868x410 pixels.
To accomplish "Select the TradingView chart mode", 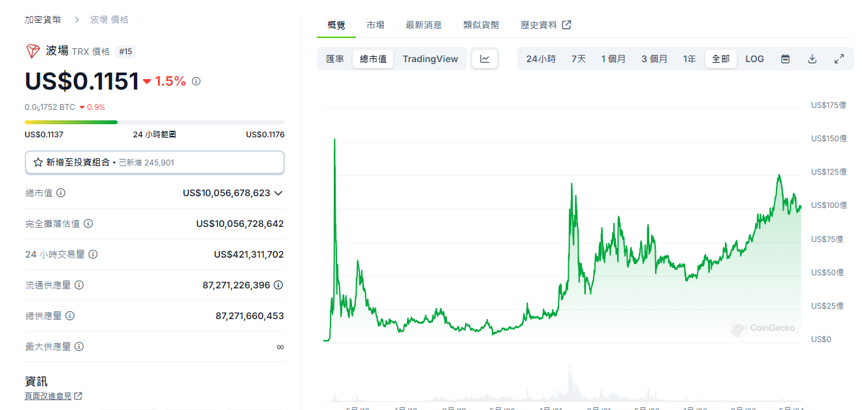I will click(x=430, y=59).
